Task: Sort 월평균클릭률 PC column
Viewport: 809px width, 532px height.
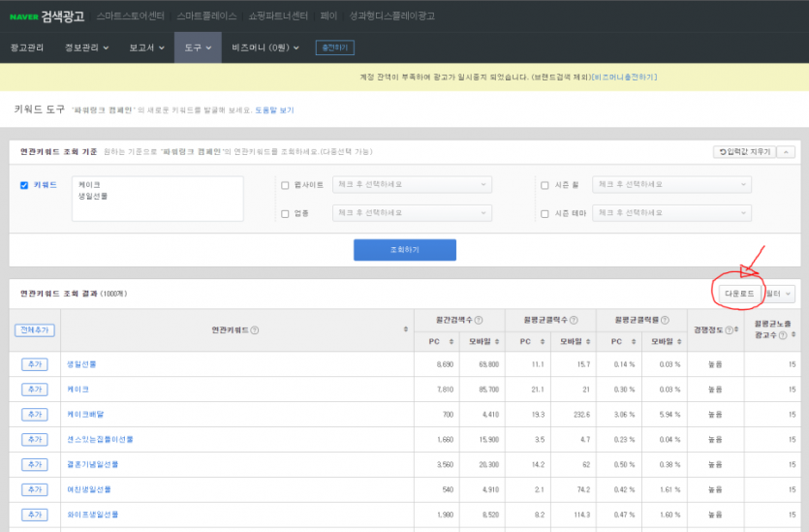Action: point(634,342)
